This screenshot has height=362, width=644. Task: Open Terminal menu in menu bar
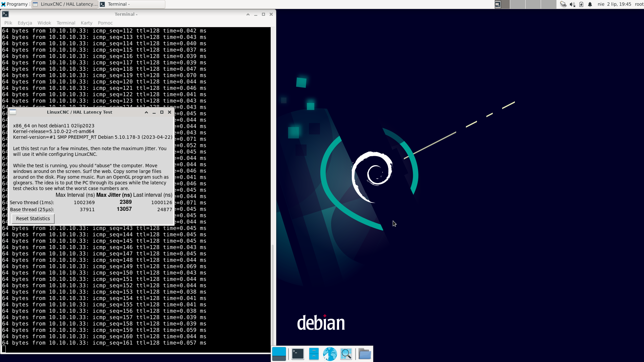66,23
